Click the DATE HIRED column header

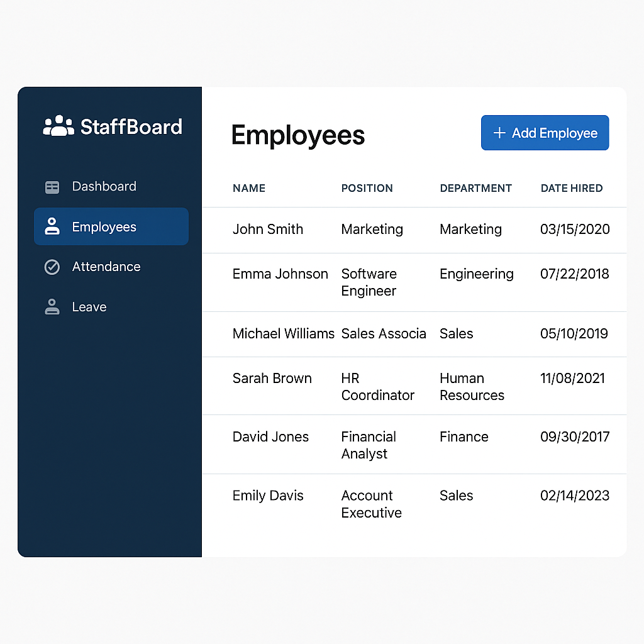[571, 188]
